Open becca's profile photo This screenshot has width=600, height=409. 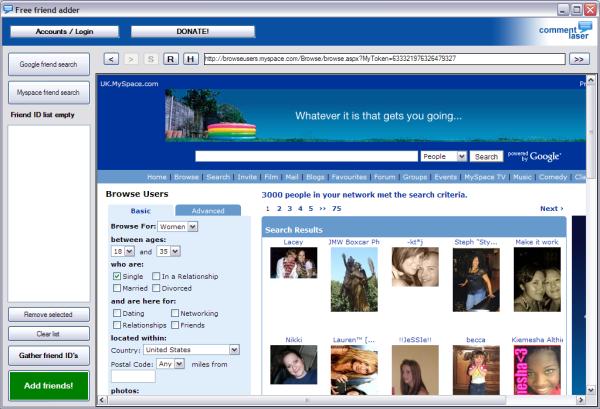476,370
